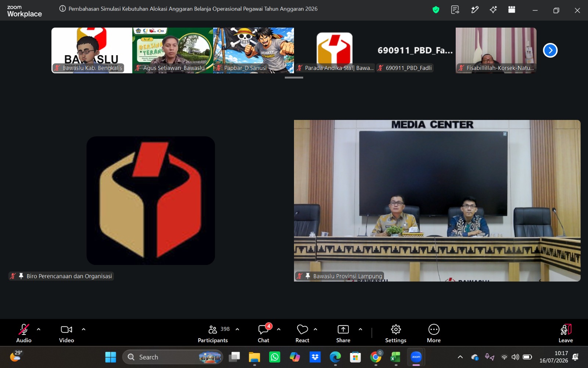Open the Settings gear in the meeting toolbar
This screenshot has width=588, height=368.
(396, 333)
